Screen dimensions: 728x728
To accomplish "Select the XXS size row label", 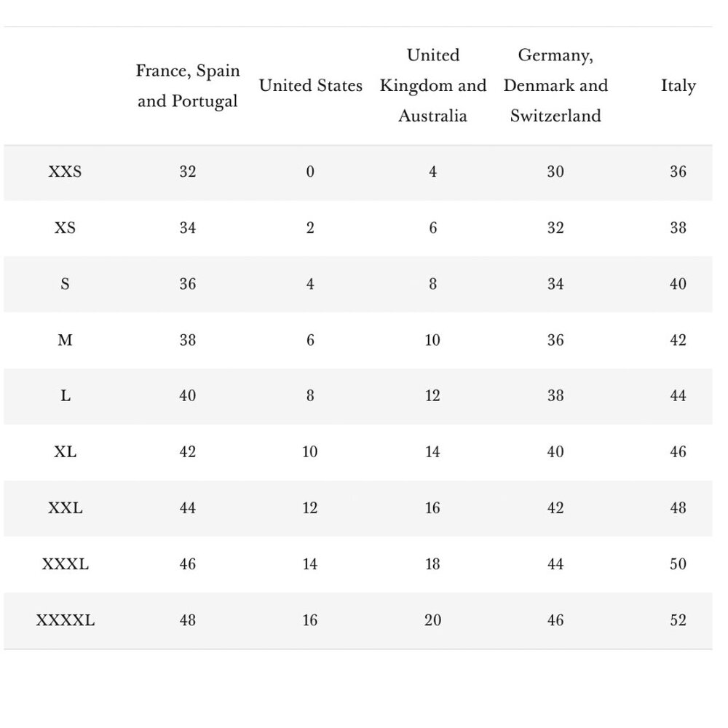I will [x=65, y=172].
